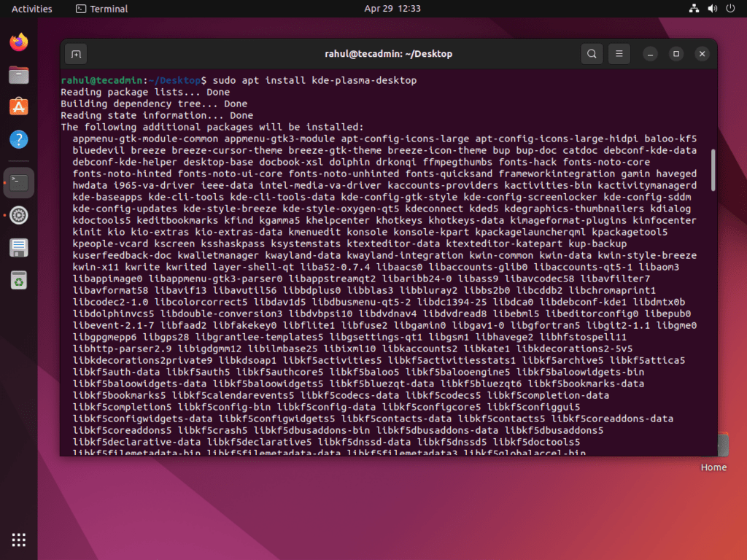Open the search icon in Terminal header bar

591,54
